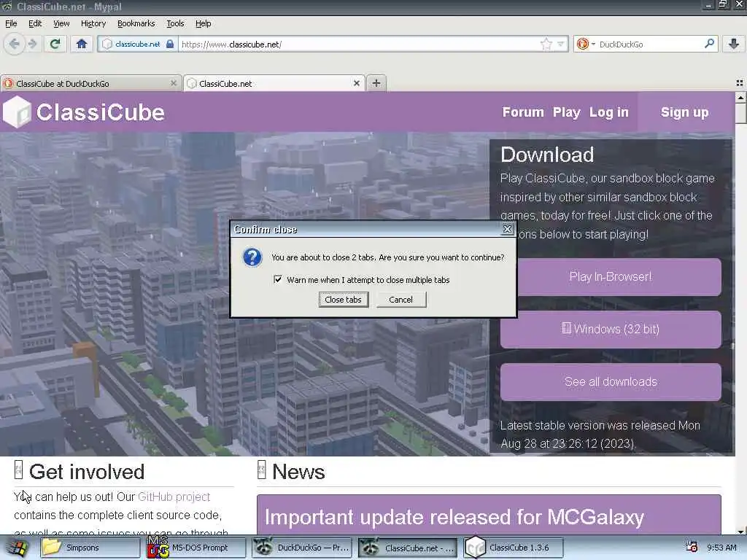
Task: Switch to ClassiCube 1.3.6 in taskbar
Action: 514,548
